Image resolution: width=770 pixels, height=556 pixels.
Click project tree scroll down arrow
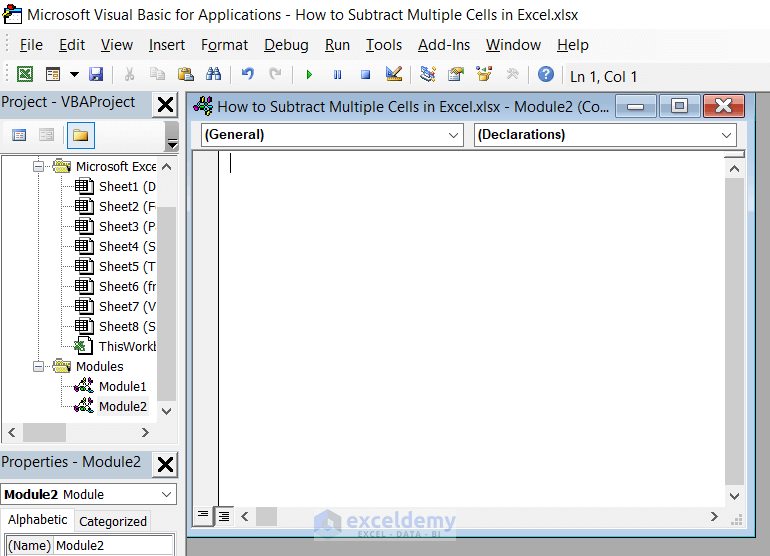pyautogui.click(x=166, y=411)
